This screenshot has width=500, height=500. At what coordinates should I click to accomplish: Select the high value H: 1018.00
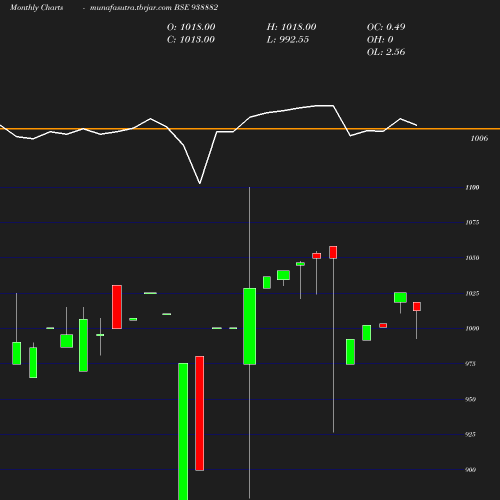point(291,27)
